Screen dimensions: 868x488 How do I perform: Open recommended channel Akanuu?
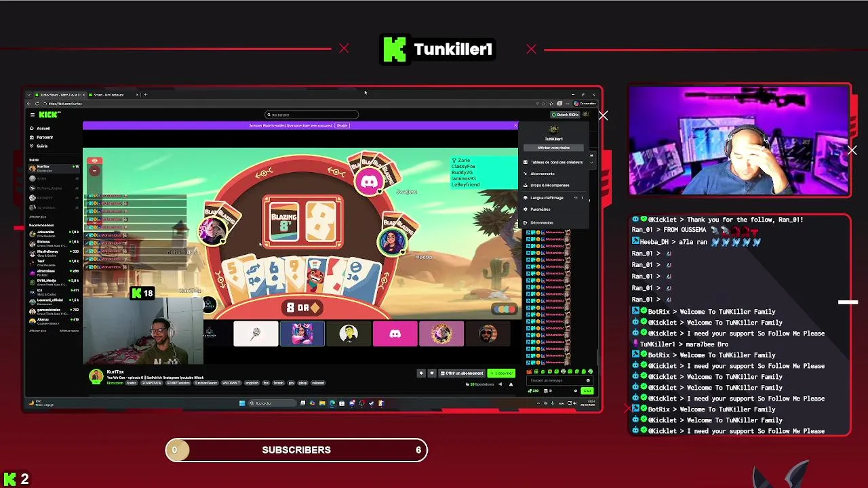click(x=53, y=321)
